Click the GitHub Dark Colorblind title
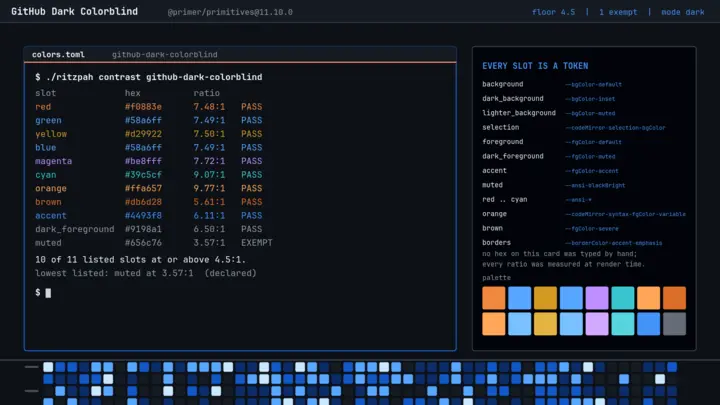This screenshot has height=405, width=720. (x=74, y=11)
